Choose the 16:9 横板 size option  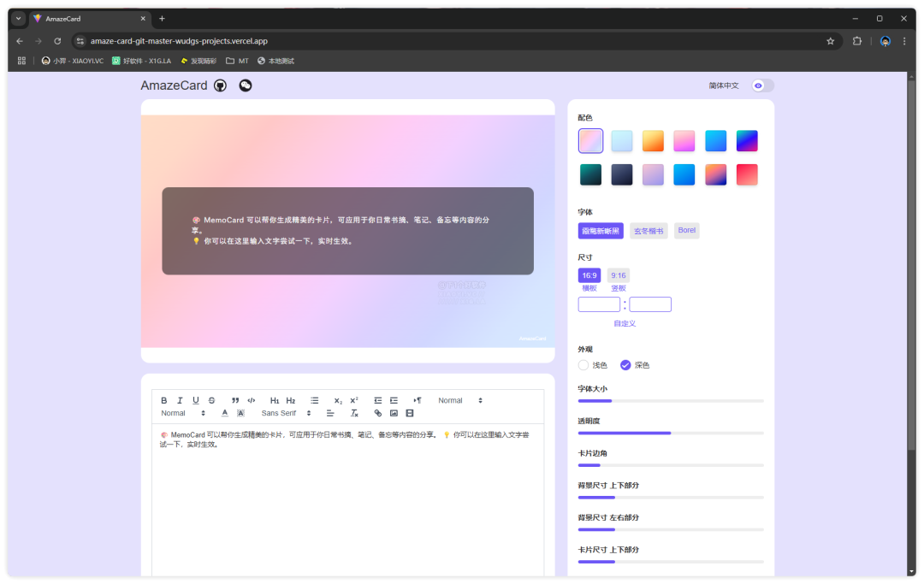[589, 275]
